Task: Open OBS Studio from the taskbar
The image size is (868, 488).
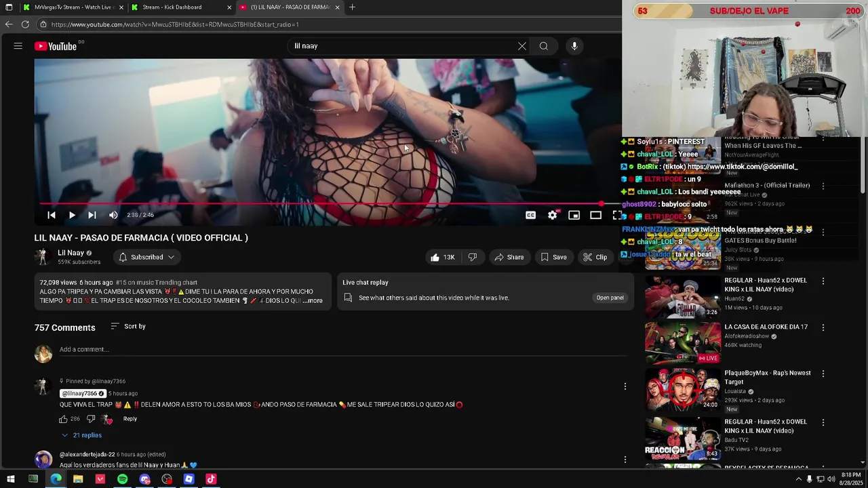Action: (x=167, y=479)
